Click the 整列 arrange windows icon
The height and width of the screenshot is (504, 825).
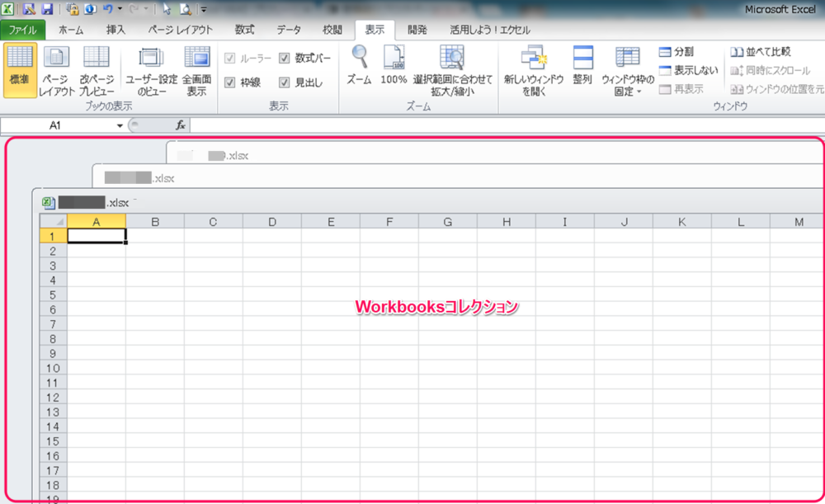click(582, 58)
